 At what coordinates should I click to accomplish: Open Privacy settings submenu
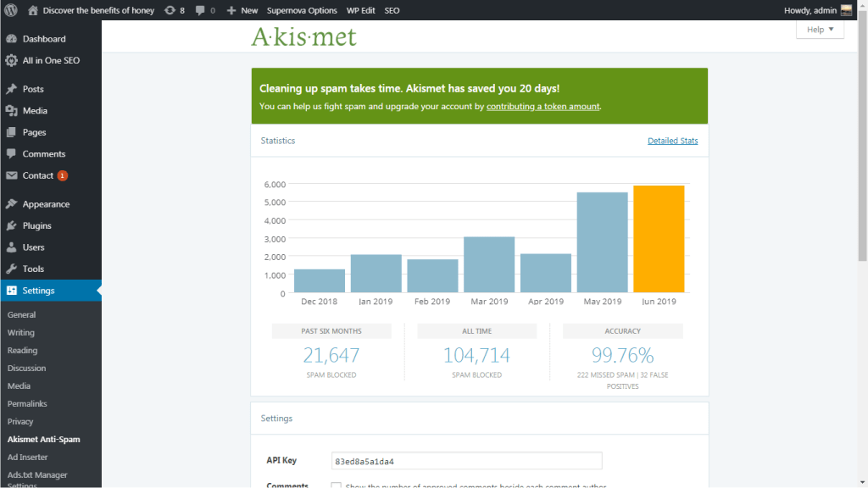point(20,420)
